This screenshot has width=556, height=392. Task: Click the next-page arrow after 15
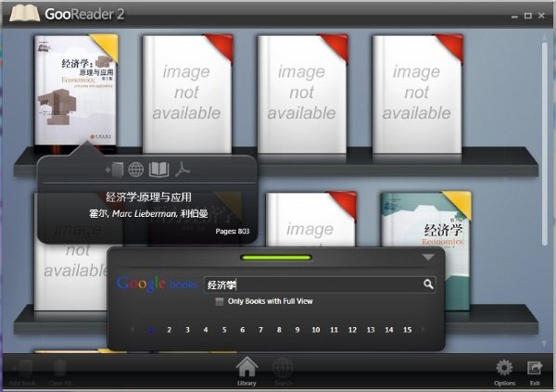[423, 330]
